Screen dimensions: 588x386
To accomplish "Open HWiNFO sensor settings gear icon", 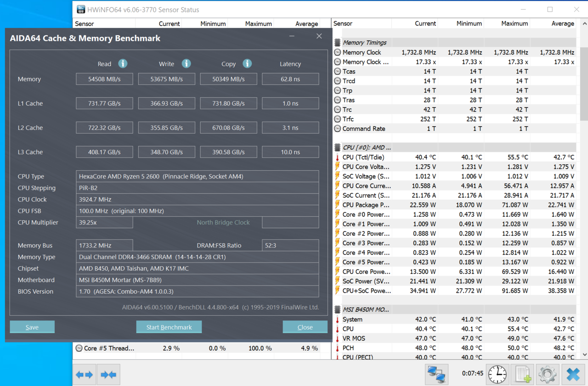I will (x=548, y=375).
